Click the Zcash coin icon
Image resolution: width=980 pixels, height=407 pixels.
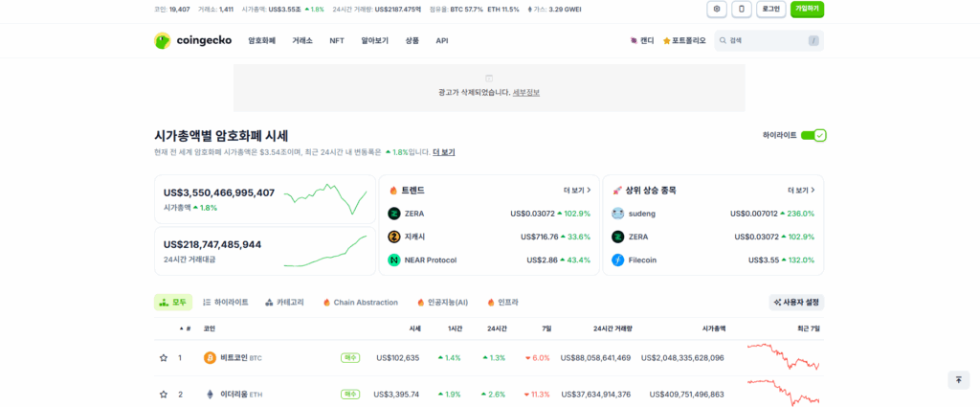pos(393,237)
